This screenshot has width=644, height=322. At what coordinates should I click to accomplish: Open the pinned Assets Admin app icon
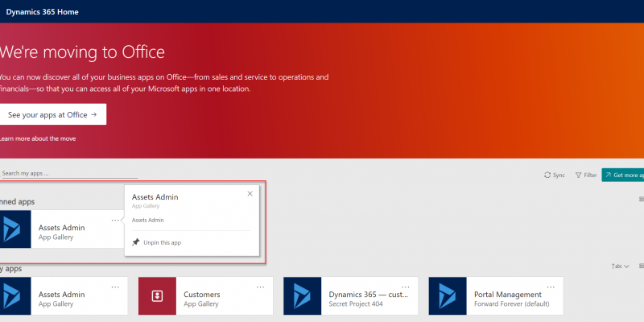point(14,229)
